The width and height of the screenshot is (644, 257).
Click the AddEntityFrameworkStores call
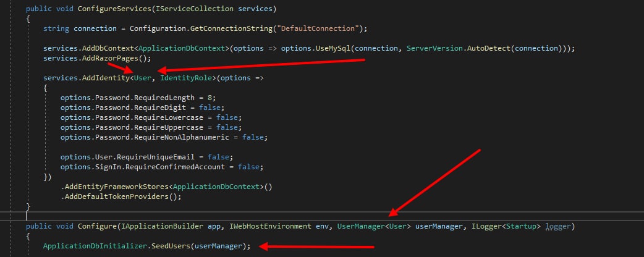pos(117,187)
